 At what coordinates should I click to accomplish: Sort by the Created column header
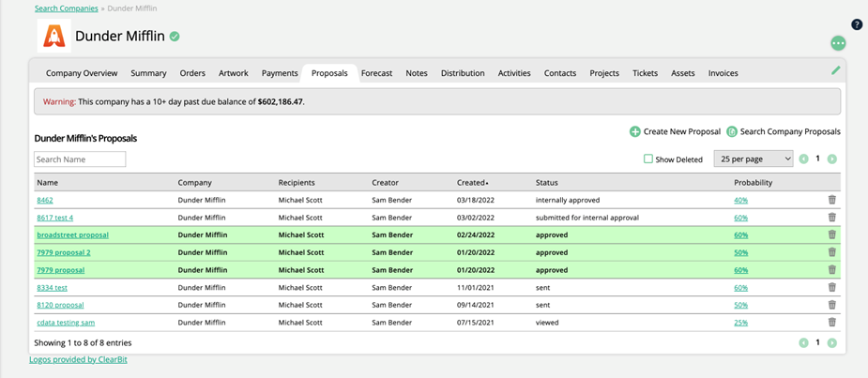coord(472,183)
